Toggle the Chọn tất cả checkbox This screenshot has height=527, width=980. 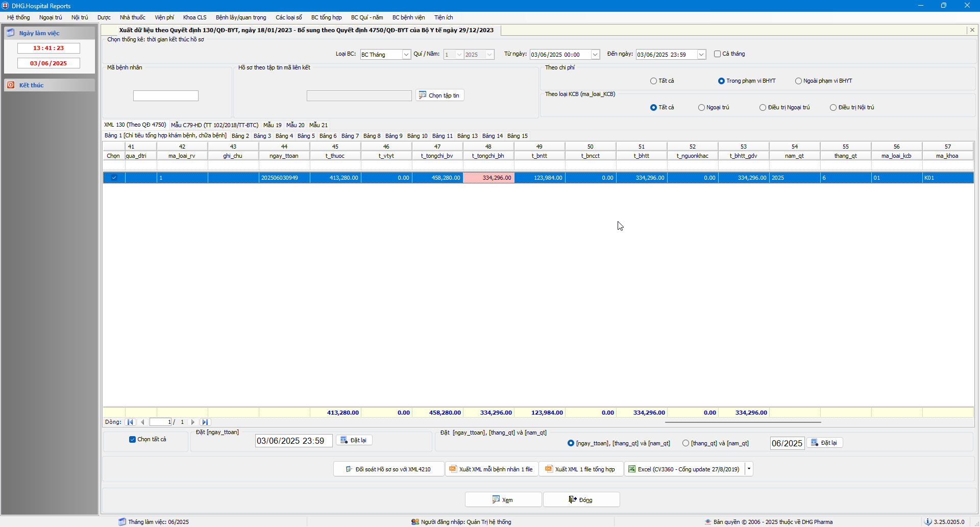pos(132,439)
